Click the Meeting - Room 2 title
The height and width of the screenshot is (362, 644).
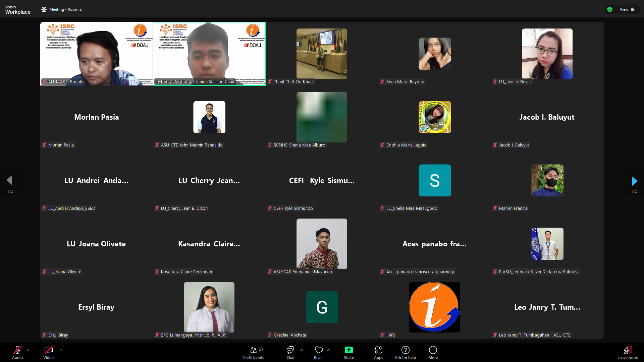65,9
